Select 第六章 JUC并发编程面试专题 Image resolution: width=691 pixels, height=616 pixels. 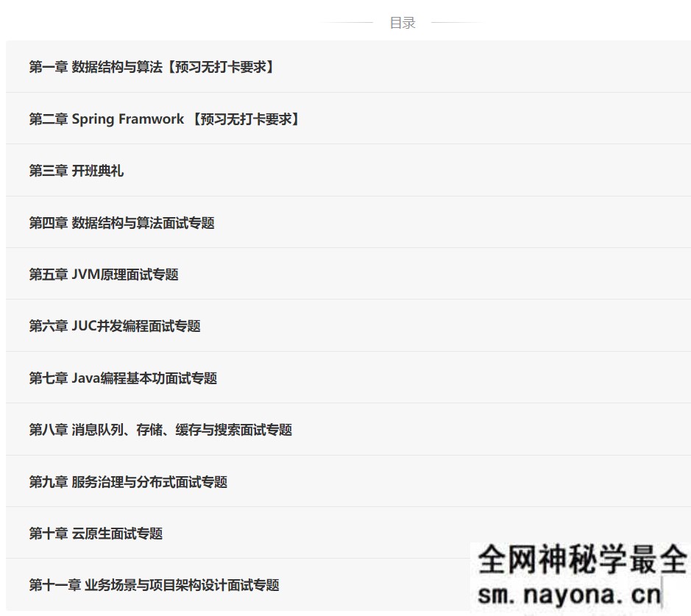click(x=348, y=325)
